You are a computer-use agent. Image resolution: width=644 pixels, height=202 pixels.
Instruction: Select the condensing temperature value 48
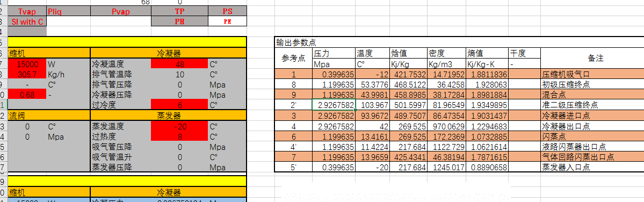(179, 64)
